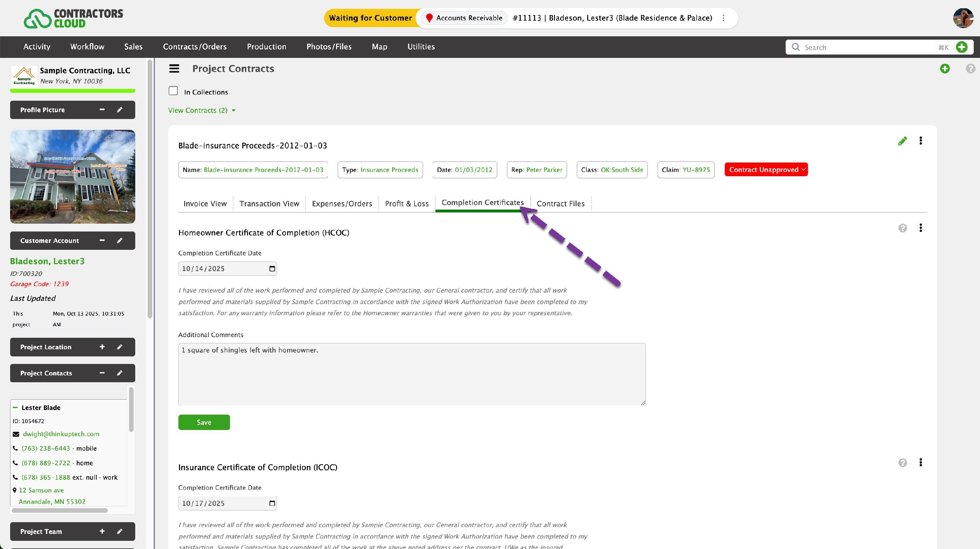Image resolution: width=980 pixels, height=549 pixels.
Task: Click into the Additional Comments text area
Action: (x=412, y=374)
